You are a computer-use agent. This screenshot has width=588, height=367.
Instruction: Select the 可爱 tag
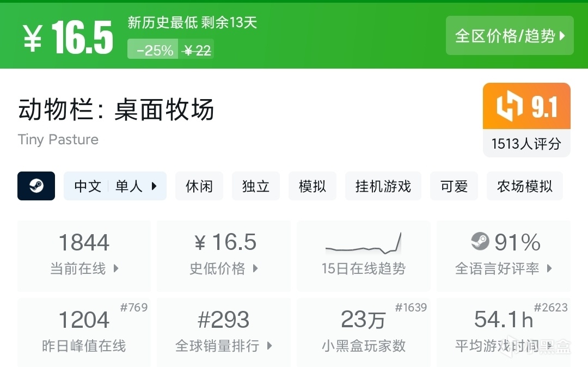pos(454,186)
